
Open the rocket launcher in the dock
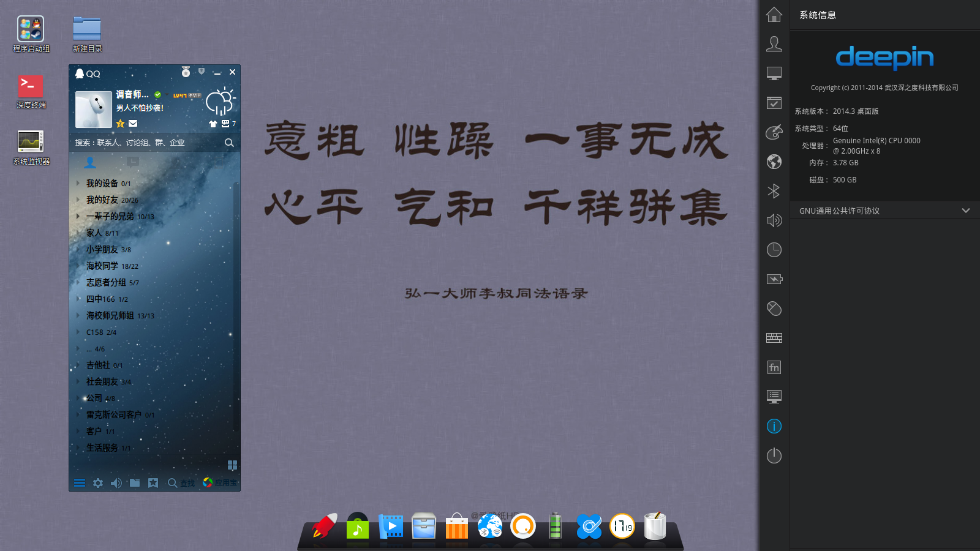[x=325, y=526]
